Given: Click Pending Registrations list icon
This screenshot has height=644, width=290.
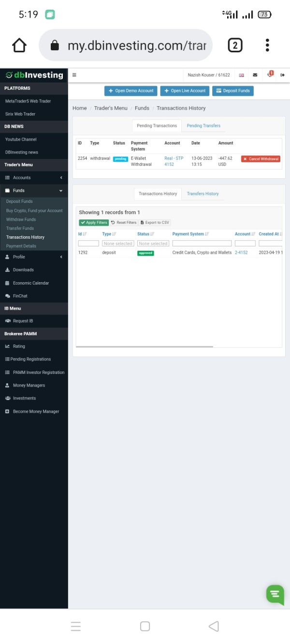Looking at the screenshot, I should click(7, 359).
